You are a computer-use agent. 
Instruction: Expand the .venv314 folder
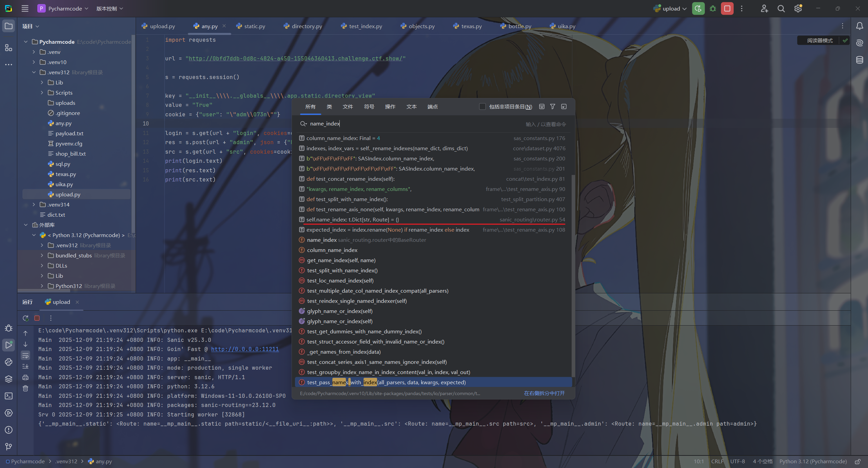[x=34, y=204]
